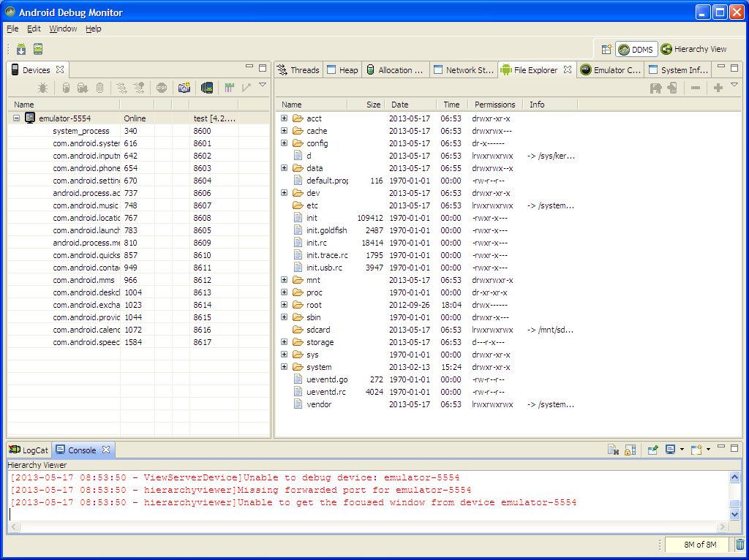Image resolution: width=749 pixels, height=560 pixels.
Task: Expand the acct folder
Action: 285,118
